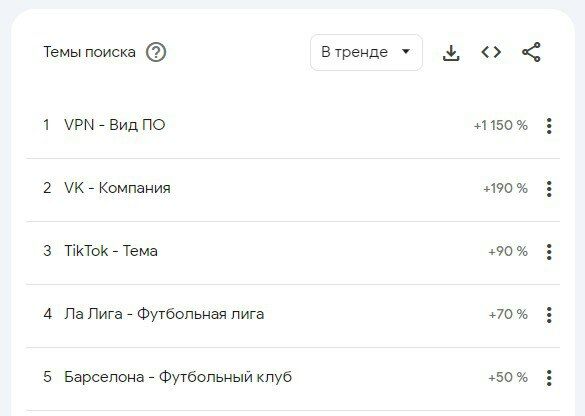585x416 pixels.
Task: Open the three-dot menu for VK row
Action: tap(549, 189)
